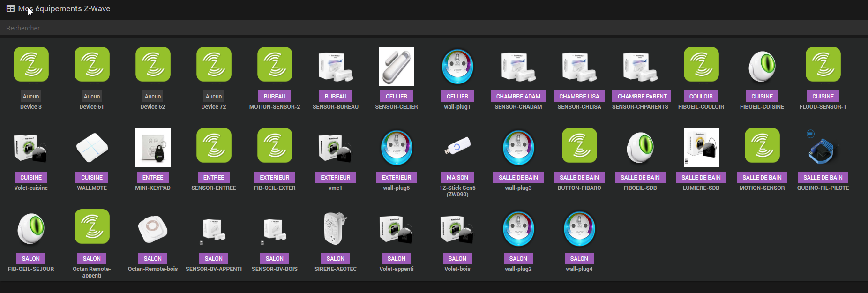Viewport: 868px width, 293px height.
Task: Open the Device 61 icon
Action: (x=92, y=64)
